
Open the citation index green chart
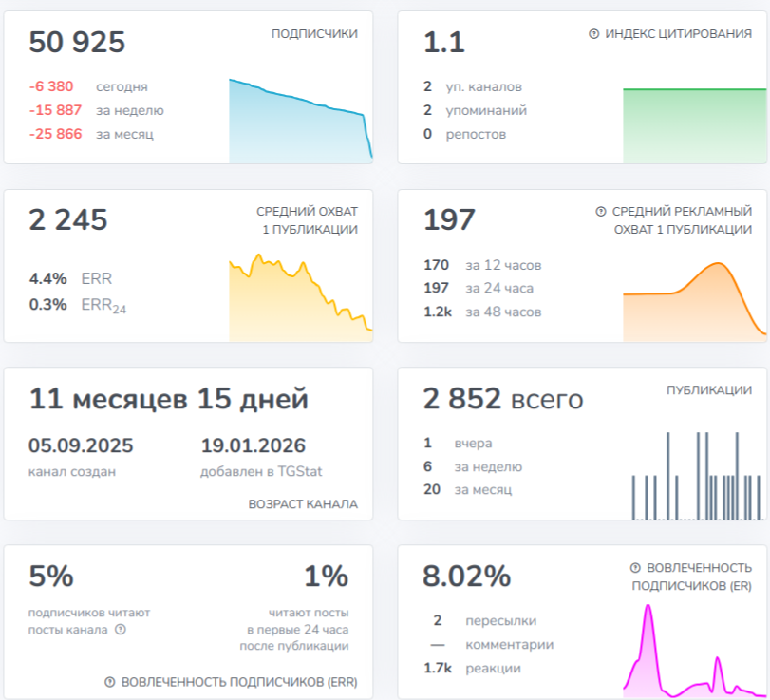click(694, 125)
